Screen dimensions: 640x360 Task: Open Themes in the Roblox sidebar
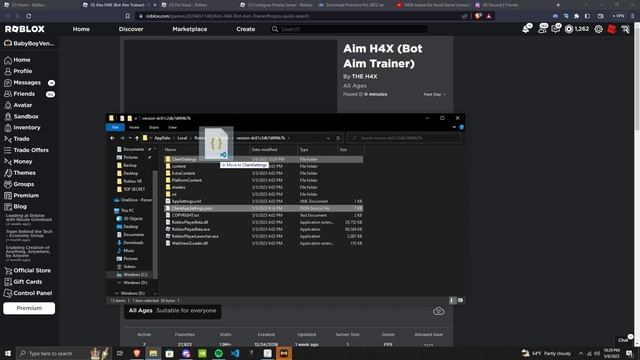[x=20, y=173]
